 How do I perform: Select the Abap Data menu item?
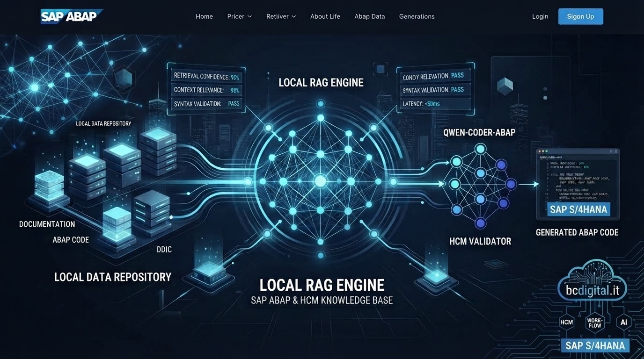[x=370, y=16]
